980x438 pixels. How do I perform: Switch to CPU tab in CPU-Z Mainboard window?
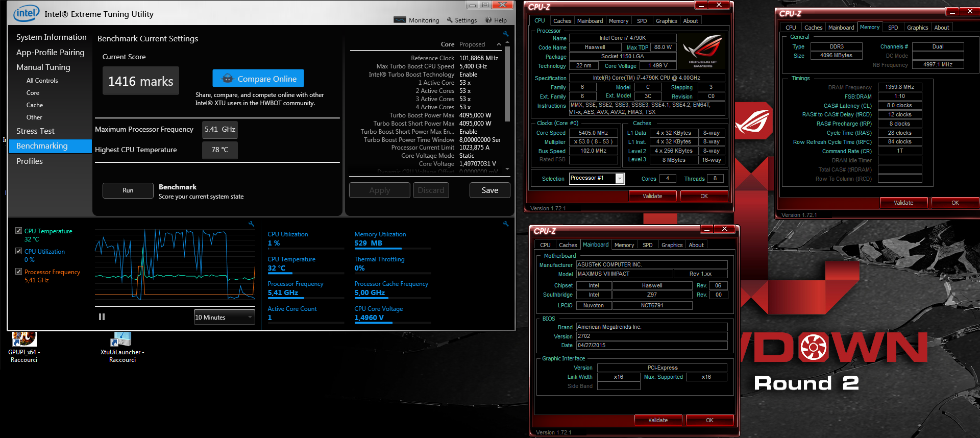(x=545, y=245)
